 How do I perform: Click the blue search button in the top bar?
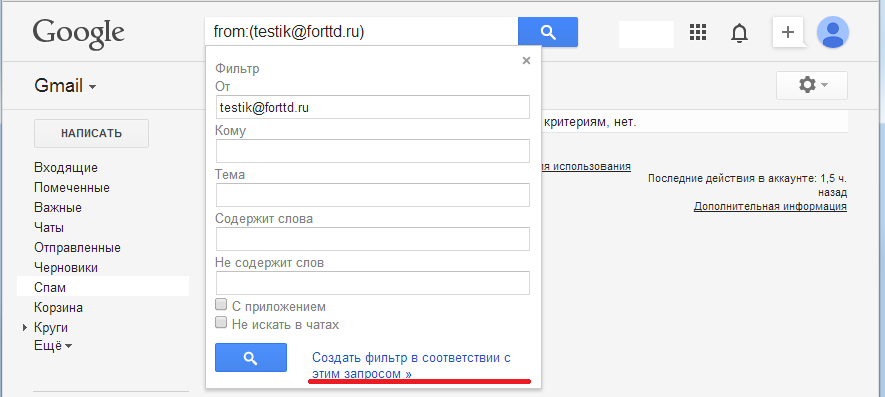pos(547,32)
